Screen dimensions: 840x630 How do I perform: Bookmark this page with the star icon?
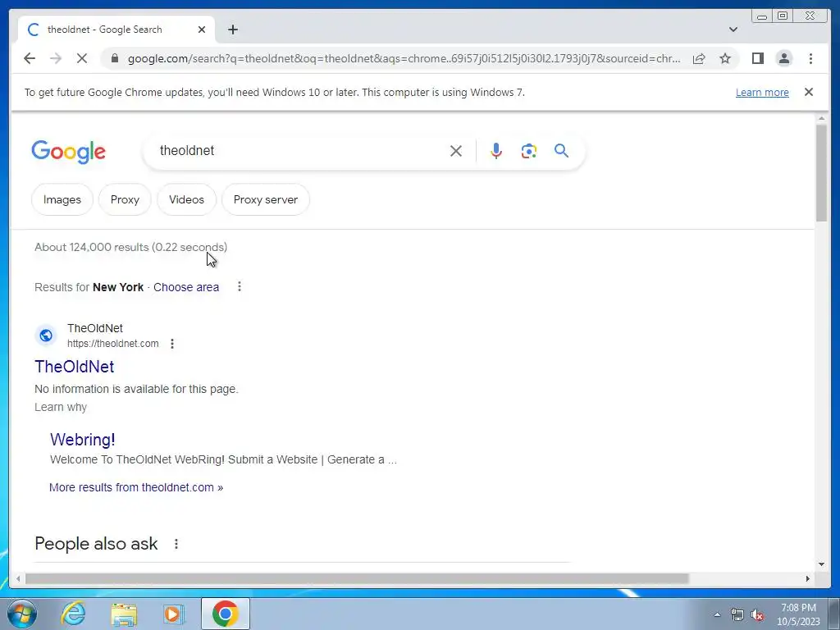click(x=725, y=58)
